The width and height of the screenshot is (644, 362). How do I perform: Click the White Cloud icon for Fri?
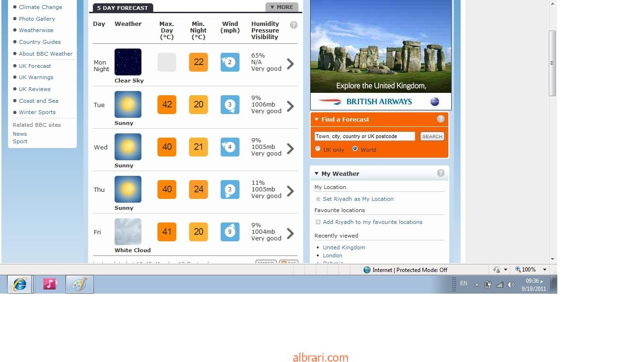128,231
